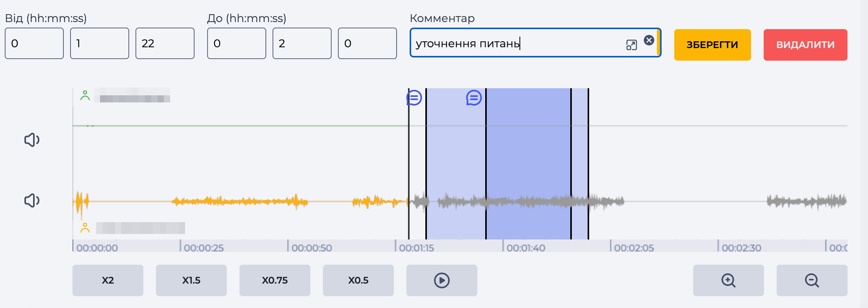The height and width of the screenshot is (308, 868).
Task: Mute the upper track speaker icon
Action: (x=32, y=140)
